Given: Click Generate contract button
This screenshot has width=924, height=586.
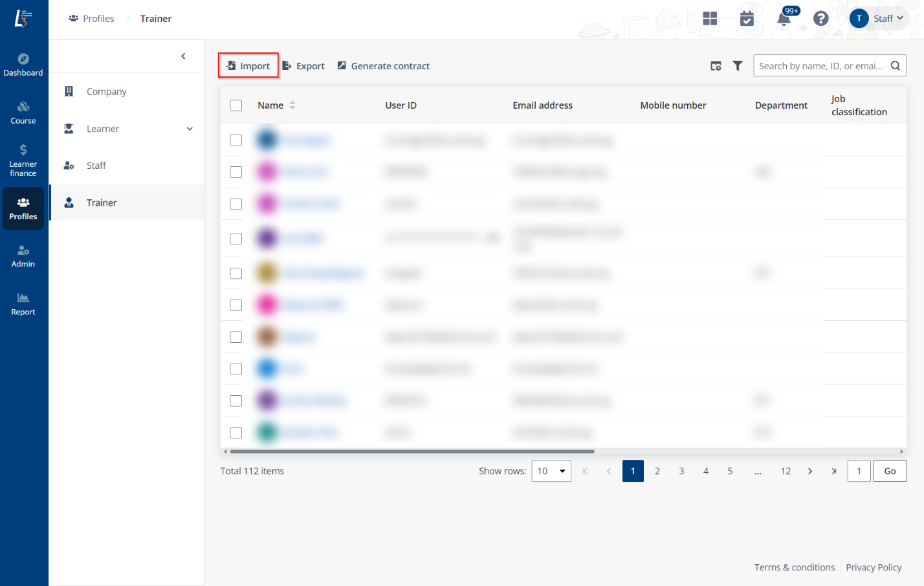Looking at the screenshot, I should click(x=384, y=66).
